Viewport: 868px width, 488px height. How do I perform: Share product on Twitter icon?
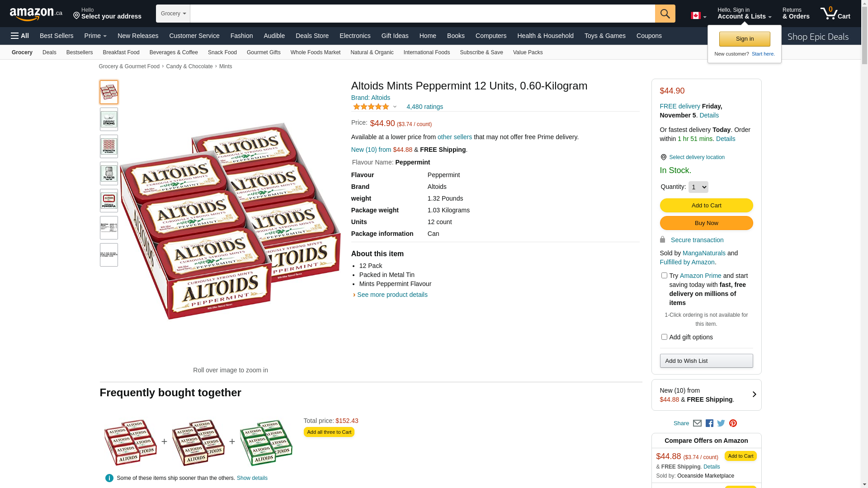point(721,423)
